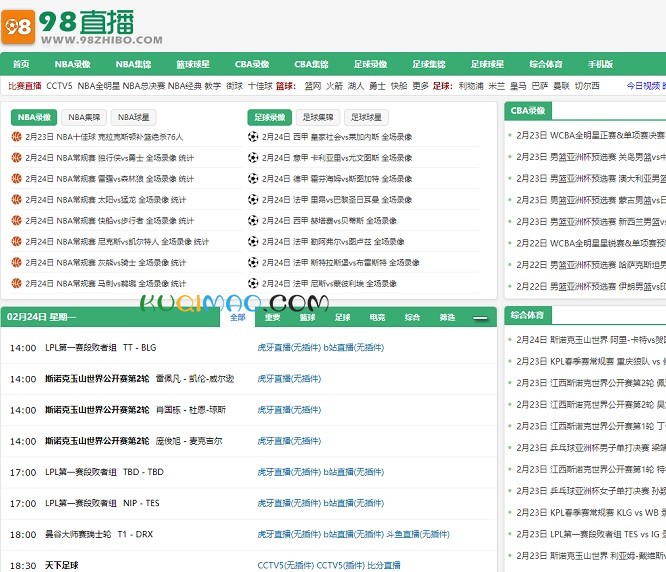This screenshot has width=666, height=572.
Task: Open 2月22日 WCBA全明星星锐赛 sidebar entry
Action: [x=590, y=243]
